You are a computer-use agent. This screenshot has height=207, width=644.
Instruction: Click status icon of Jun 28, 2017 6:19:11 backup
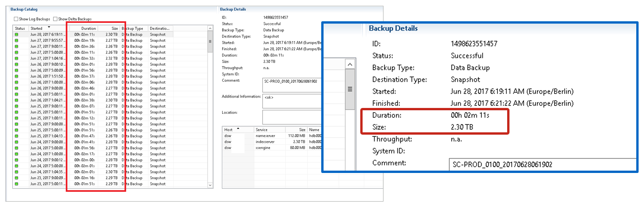pyautogui.click(x=17, y=34)
